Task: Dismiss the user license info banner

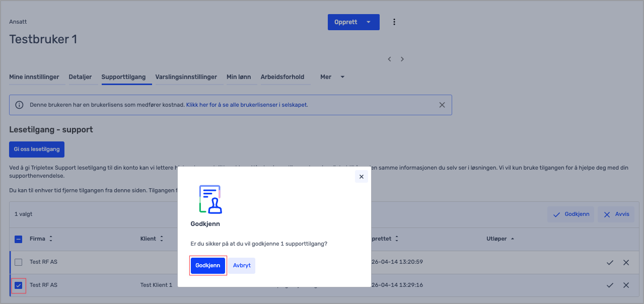Action: [442, 105]
